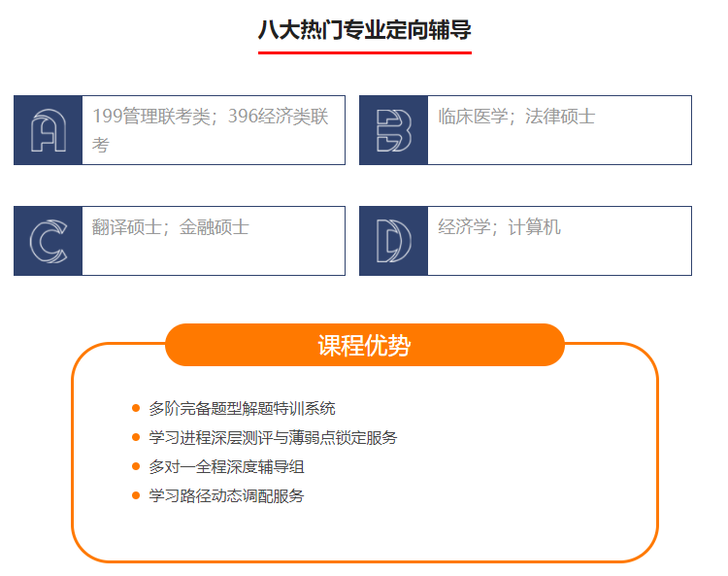This screenshot has width=728, height=576.
Task: Click the letter B category icon
Action: [x=393, y=130]
